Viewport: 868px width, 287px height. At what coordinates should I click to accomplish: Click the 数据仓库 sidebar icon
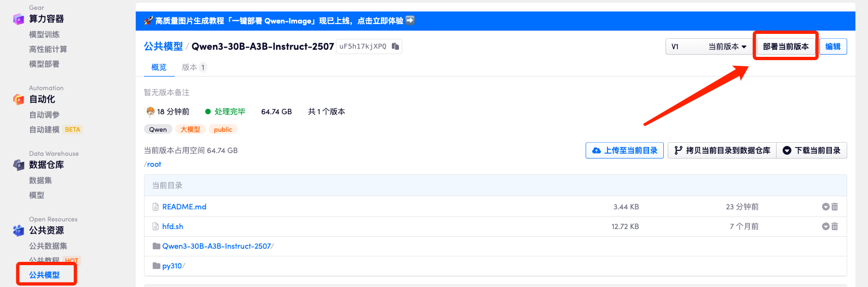pos(19,165)
